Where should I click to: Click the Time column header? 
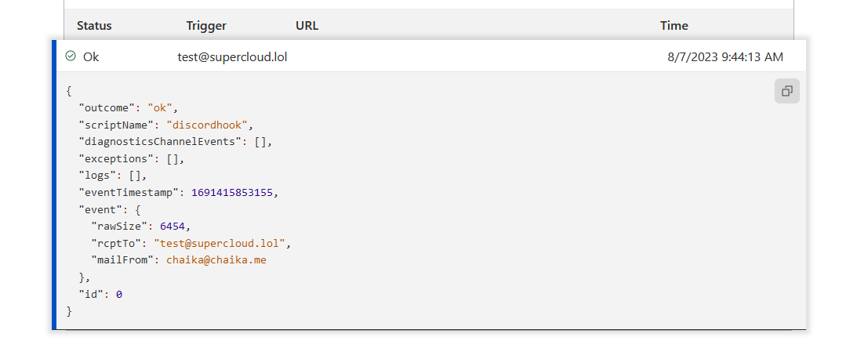[674, 26]
